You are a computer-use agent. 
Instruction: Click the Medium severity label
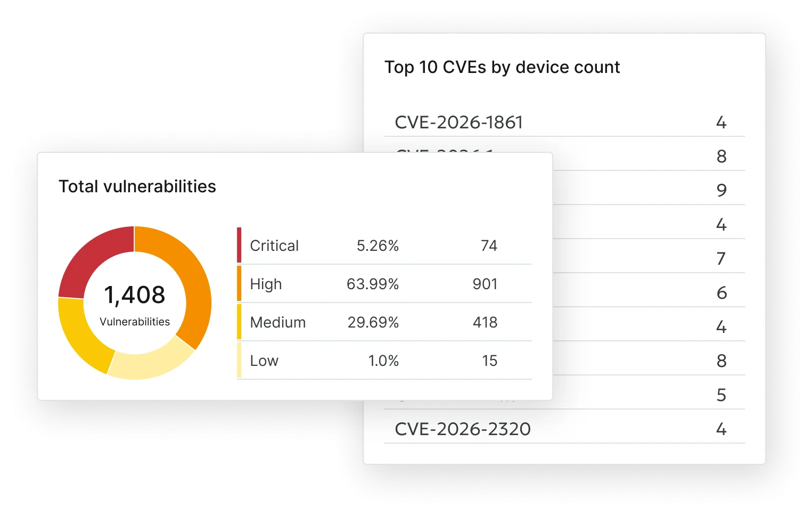[x=277, y=322]
